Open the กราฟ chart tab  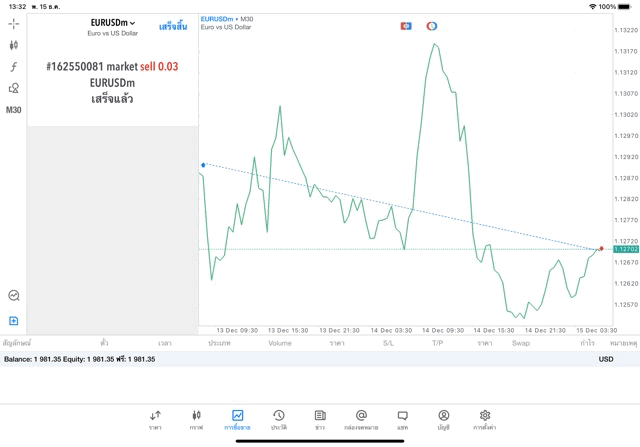[x=196, y=419]
